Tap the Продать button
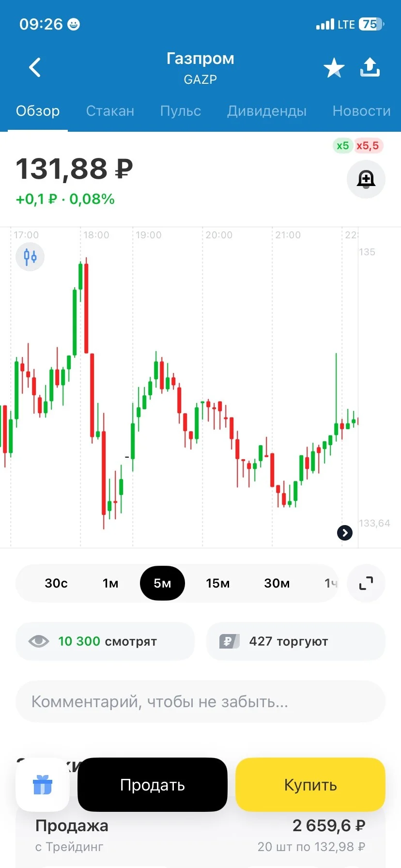This screenshot has height=868, width=401. (x=153, y=785)
